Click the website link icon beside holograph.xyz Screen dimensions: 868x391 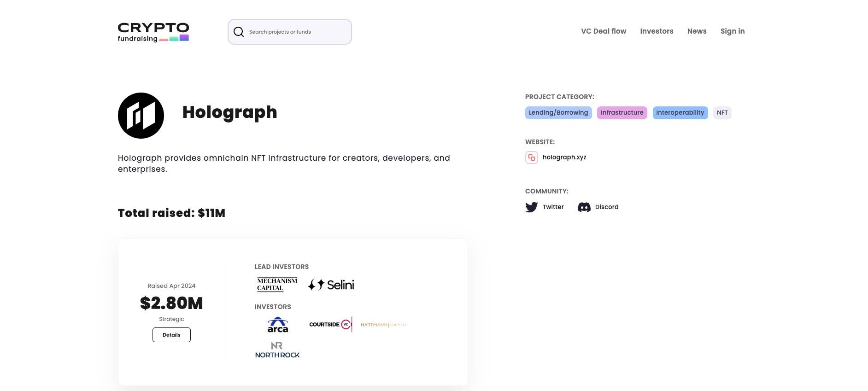(x=532, y=158)
